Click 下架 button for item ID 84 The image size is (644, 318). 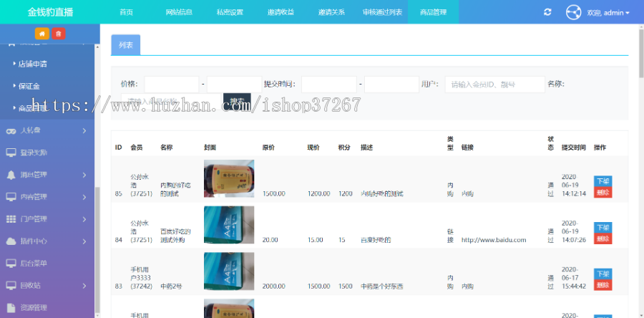pos(603,228)
